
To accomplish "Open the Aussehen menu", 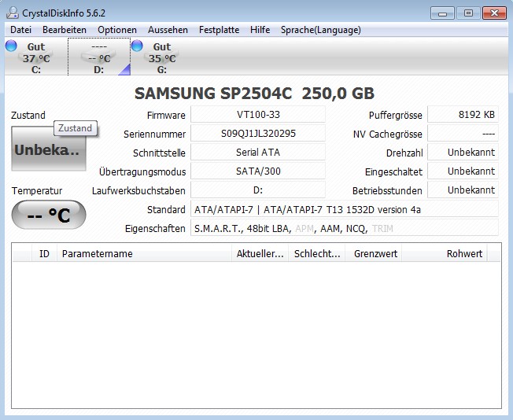I will 168,30.
